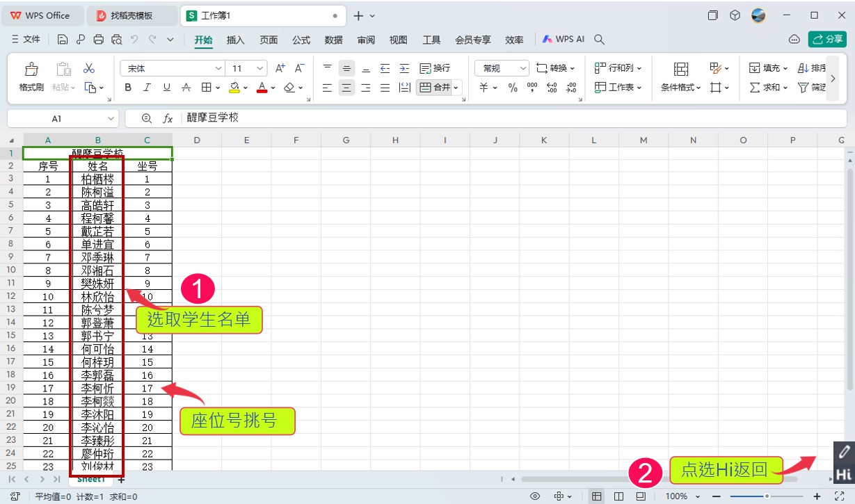Click the 换行 (Wrap Text) button
The width and height of the screenshot is (855, 504).
pos(435,68)
